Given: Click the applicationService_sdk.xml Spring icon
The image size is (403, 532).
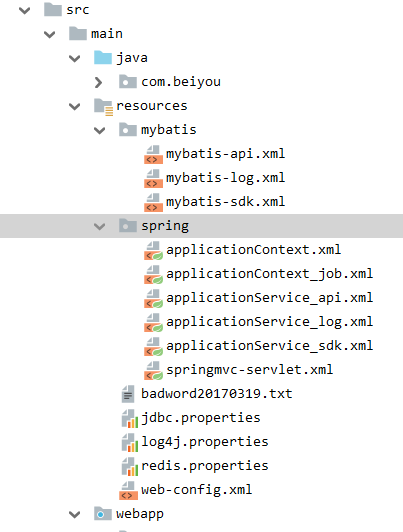Looking at the screenshot, I should click(x=153, y=347).
